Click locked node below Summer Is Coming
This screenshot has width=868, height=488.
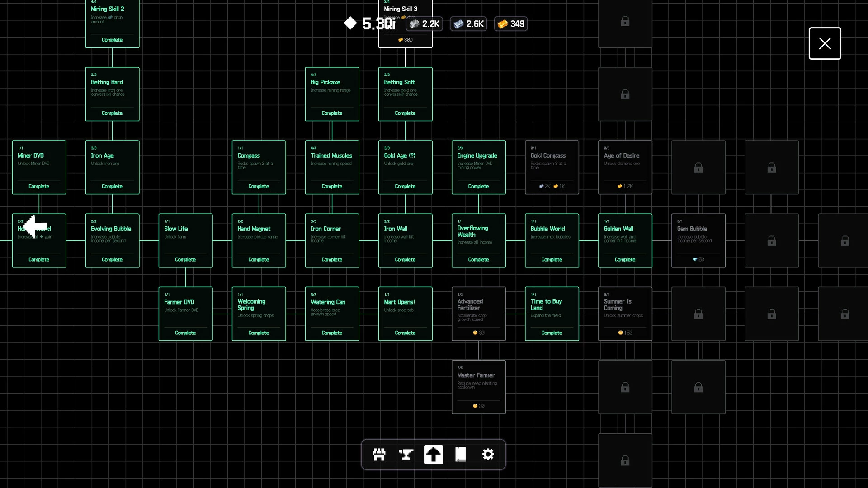point(625,387)
